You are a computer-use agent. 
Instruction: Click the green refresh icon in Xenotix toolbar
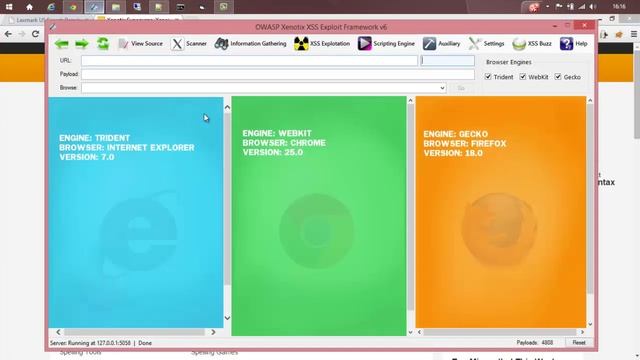[x=102, y=43]
